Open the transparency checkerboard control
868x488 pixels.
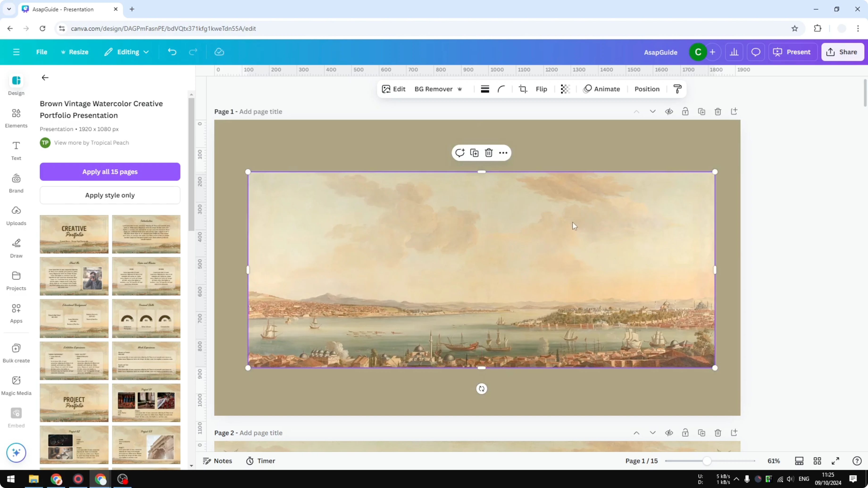click(x=565, y=89)
